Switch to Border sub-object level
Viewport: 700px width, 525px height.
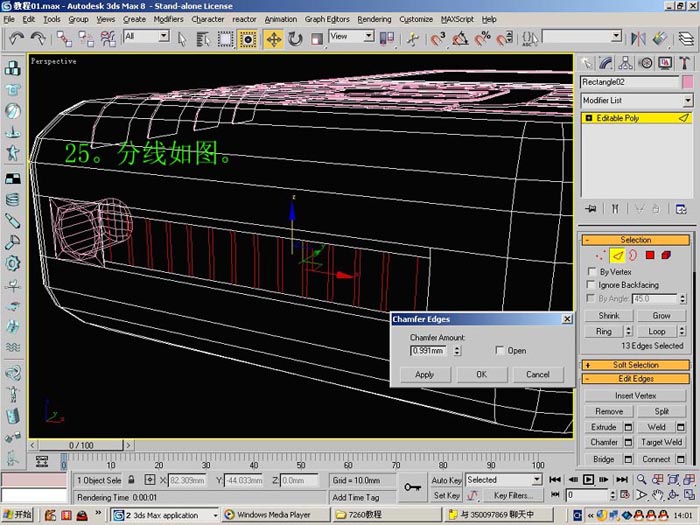(633, 255)
